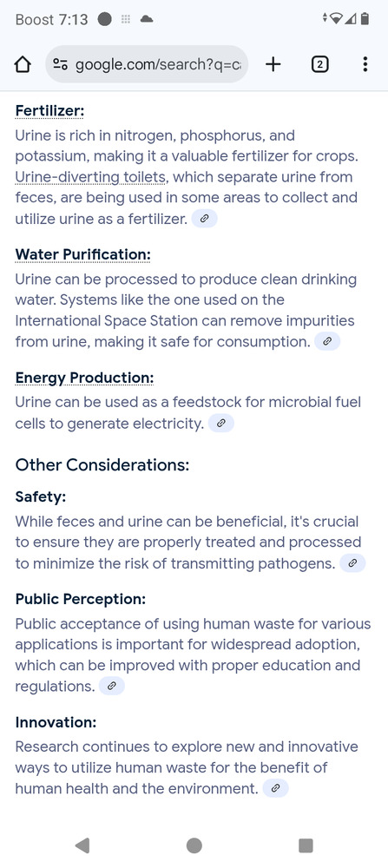388x868 pixels.
Task: Open a new tab with plus icon
Action: coord(273,65)
